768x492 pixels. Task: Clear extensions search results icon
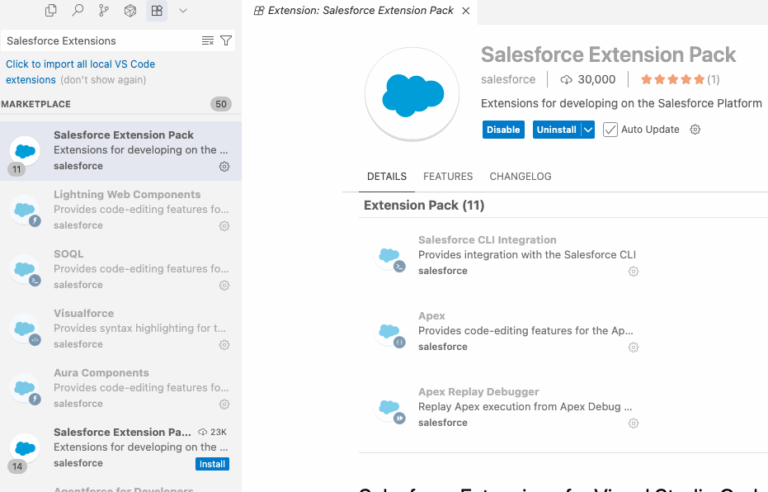tap(208, 41)
